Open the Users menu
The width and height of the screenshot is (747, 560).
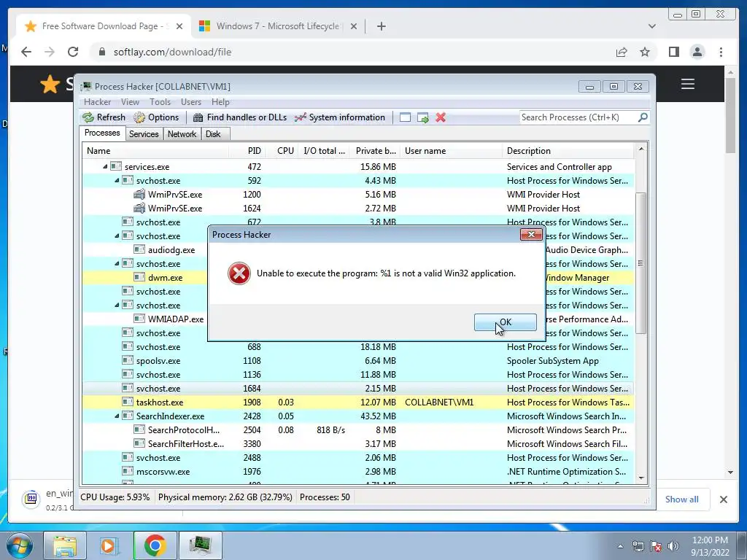pos(191,102)
